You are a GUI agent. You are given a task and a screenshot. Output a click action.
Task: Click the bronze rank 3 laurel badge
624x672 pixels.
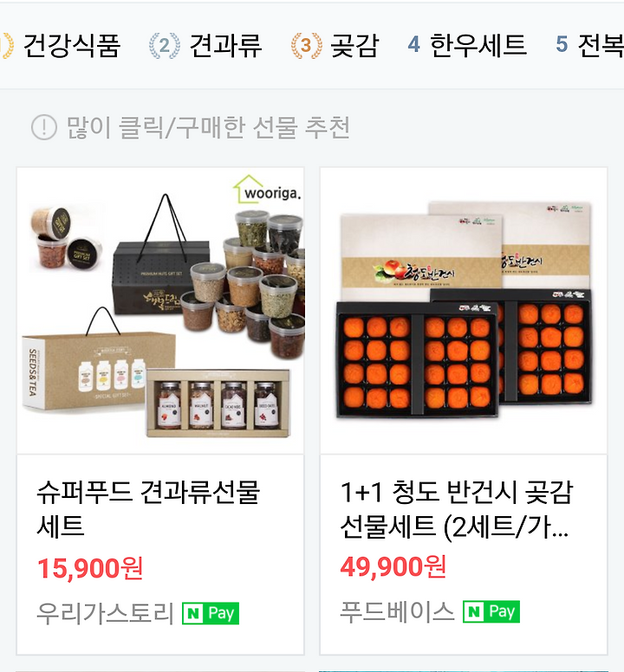pos(306,45)
